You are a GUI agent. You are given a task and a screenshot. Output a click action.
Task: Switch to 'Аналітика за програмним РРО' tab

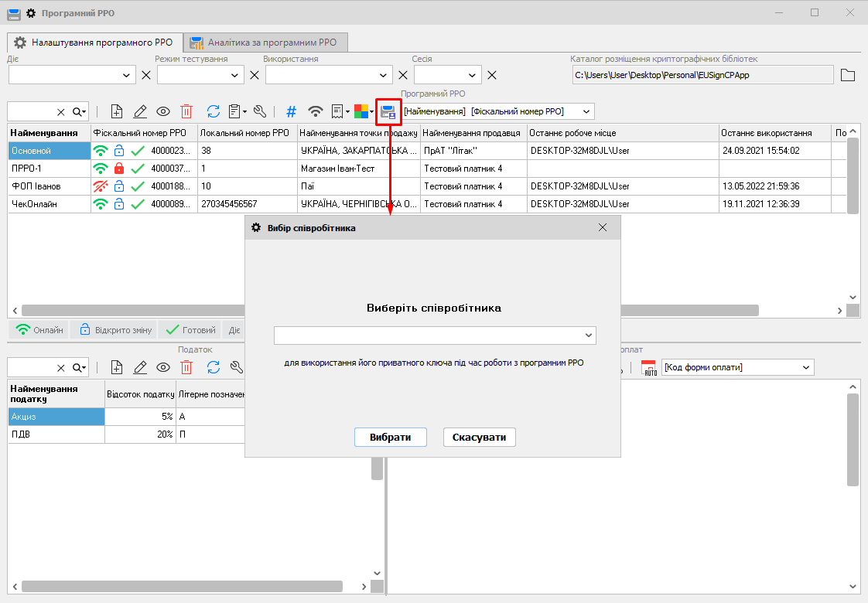(265, 43)
